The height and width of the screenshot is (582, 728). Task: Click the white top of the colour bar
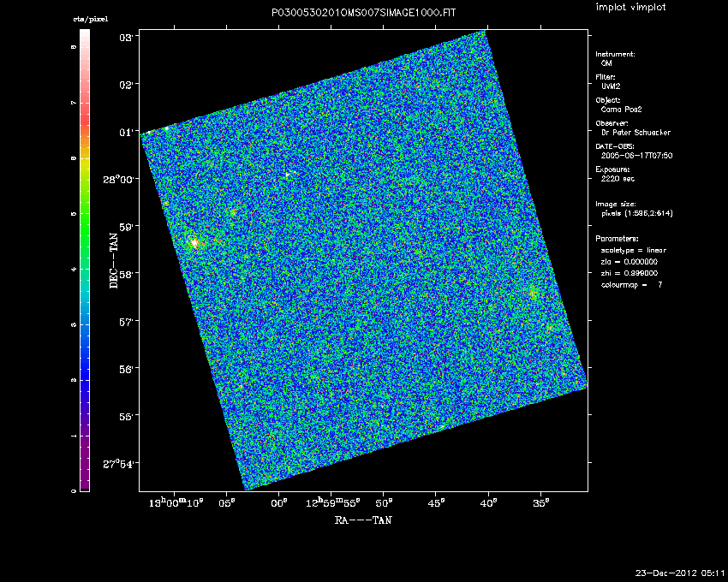85,34
